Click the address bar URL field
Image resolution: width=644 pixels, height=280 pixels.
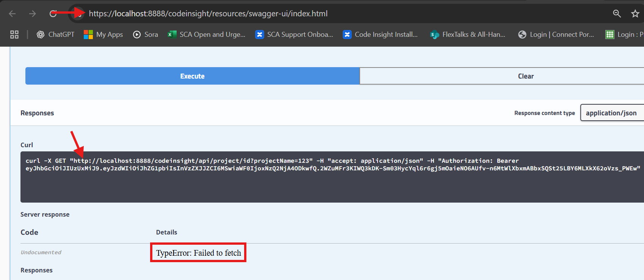point(265,14)
